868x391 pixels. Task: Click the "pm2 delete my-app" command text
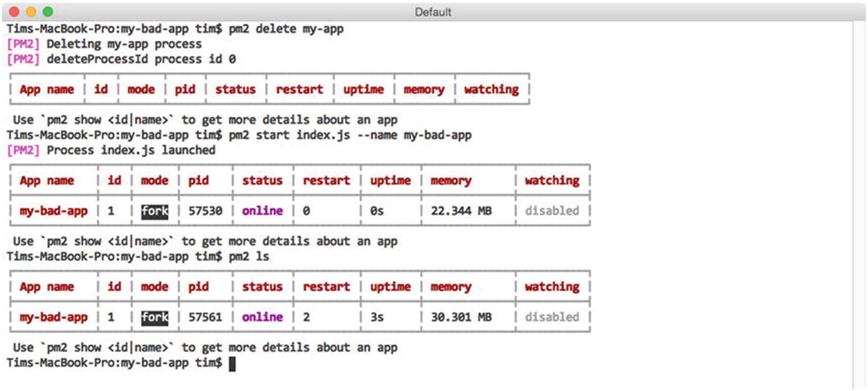tap(286, 29)
